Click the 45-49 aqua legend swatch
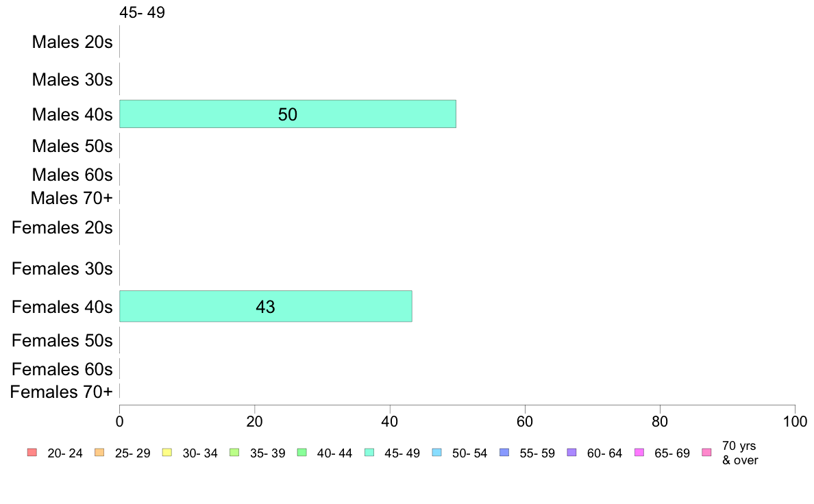The width and height of the screenshot is (814, 504). (369, 453)
